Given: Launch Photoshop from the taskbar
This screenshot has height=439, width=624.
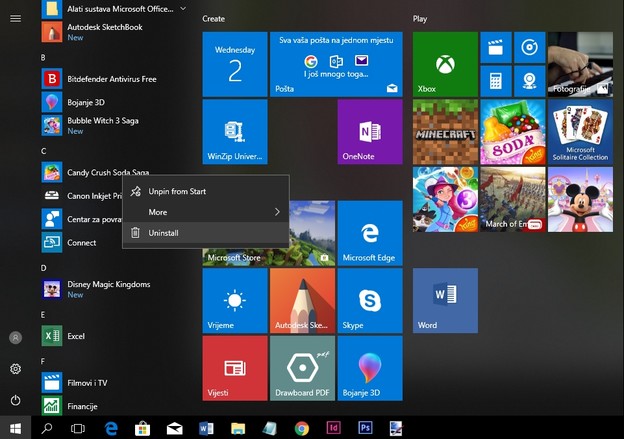Looking at the screenshot, I should [x=365, y=428].
